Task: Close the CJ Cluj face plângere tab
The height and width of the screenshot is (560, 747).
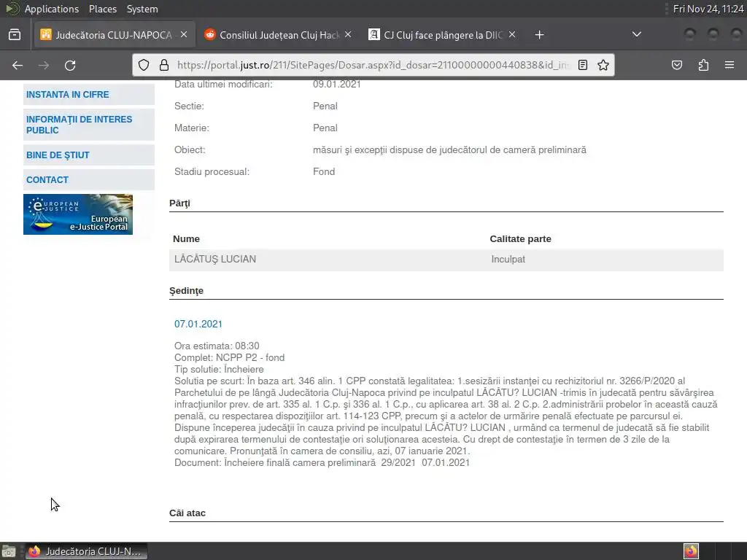Action: pos(511,34)
